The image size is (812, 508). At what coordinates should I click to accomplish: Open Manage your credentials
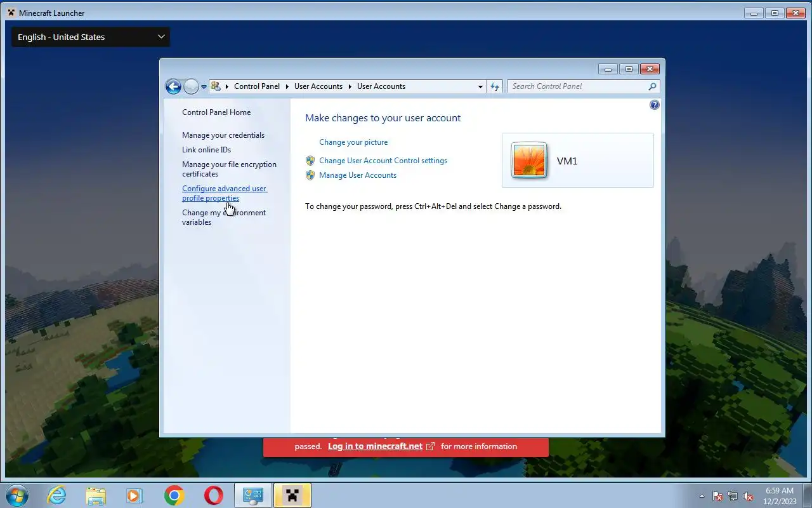click(x=223, y=135)
